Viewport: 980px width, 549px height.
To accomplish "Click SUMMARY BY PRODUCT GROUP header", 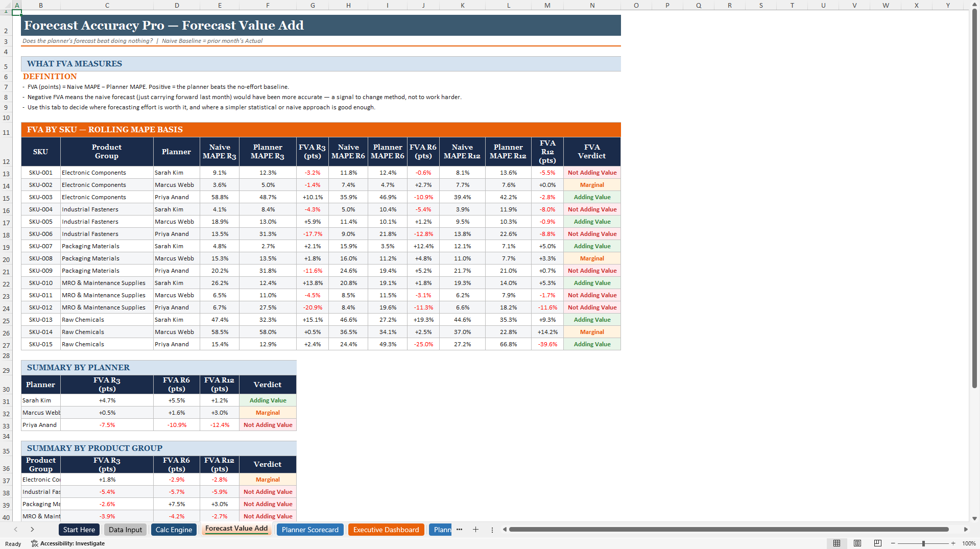I will click(x=159, y=448).
